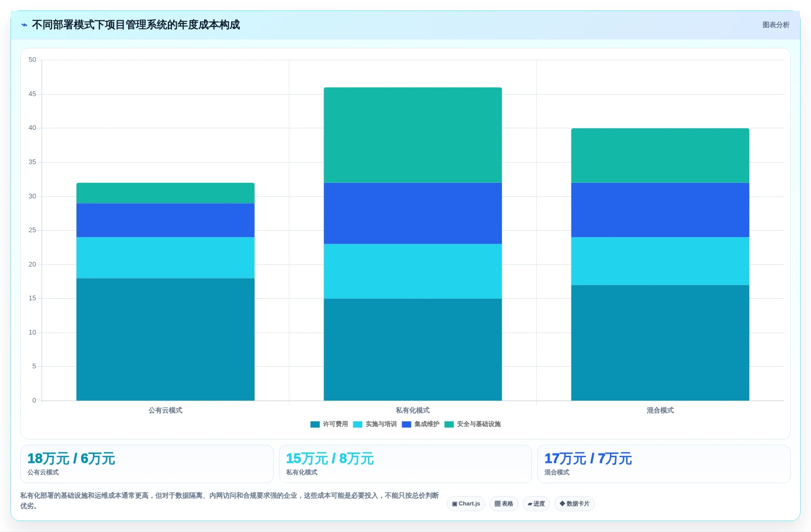Click the 图表分析 label in header

coord(776,25)
